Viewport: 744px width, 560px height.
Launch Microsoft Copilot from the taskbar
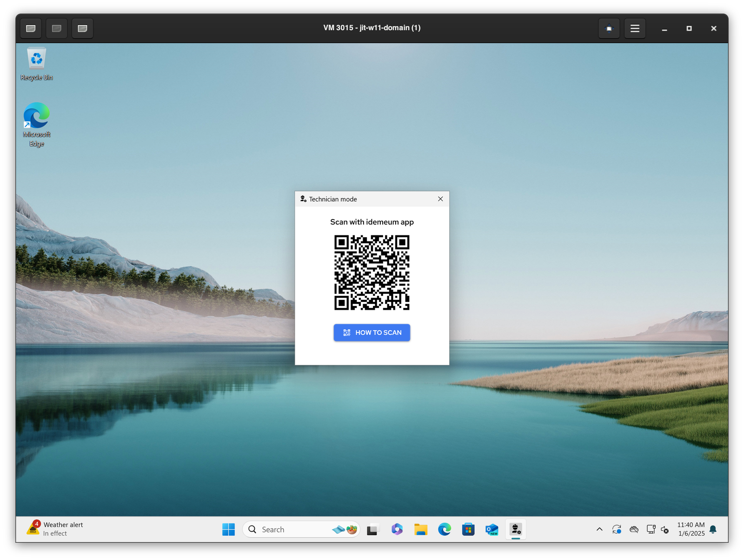click(397, 529)
